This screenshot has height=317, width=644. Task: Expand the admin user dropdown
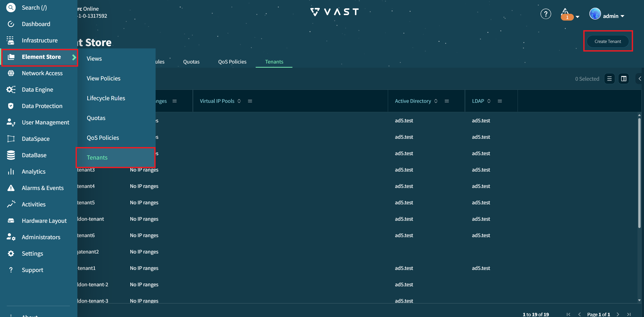(622, 16)
